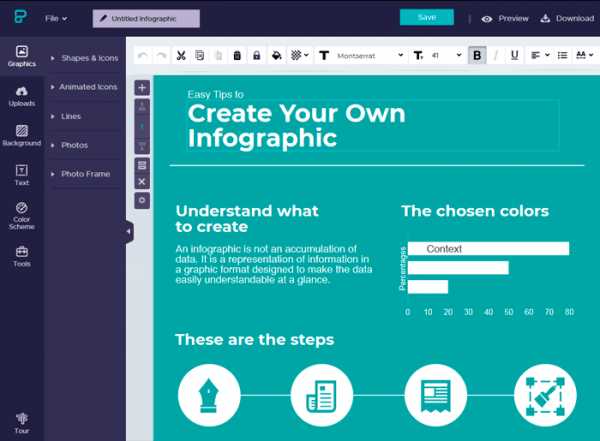Open the Montserrat font dropdown

click(x=370, y=56)
